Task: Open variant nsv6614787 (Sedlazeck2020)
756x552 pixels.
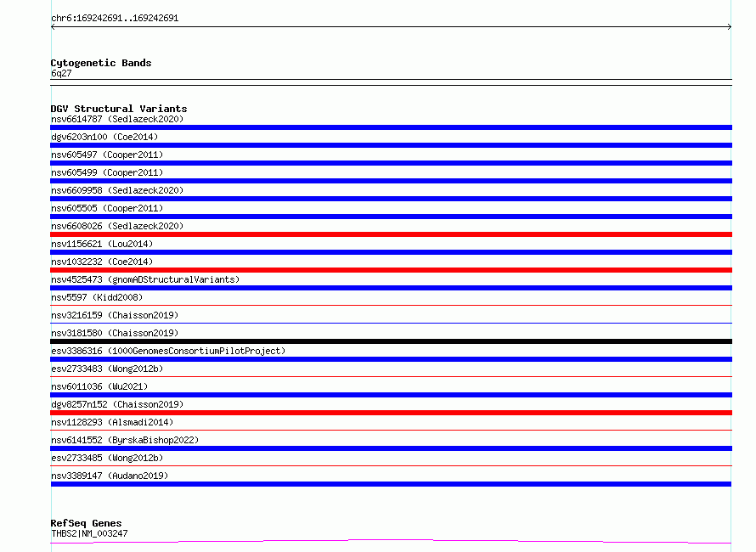Action: coord(117,119)
